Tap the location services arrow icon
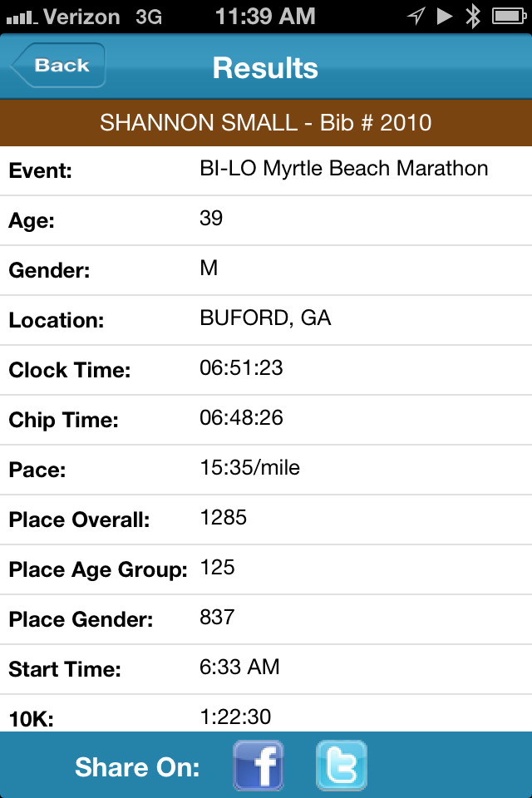Image resolution: width=532 pixels, height=798 pixels. click(x=416, y=17)
